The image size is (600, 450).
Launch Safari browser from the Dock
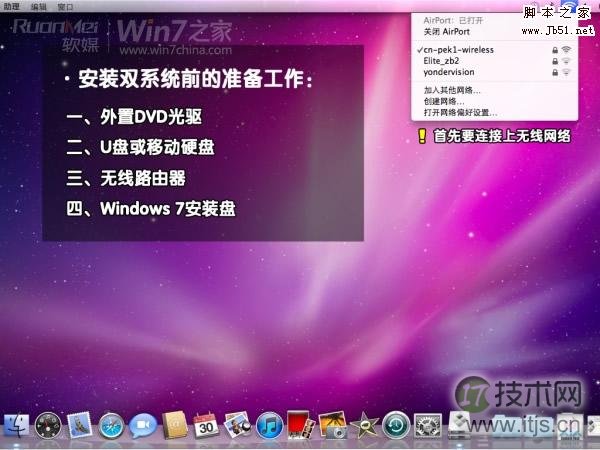coord(111,426)
